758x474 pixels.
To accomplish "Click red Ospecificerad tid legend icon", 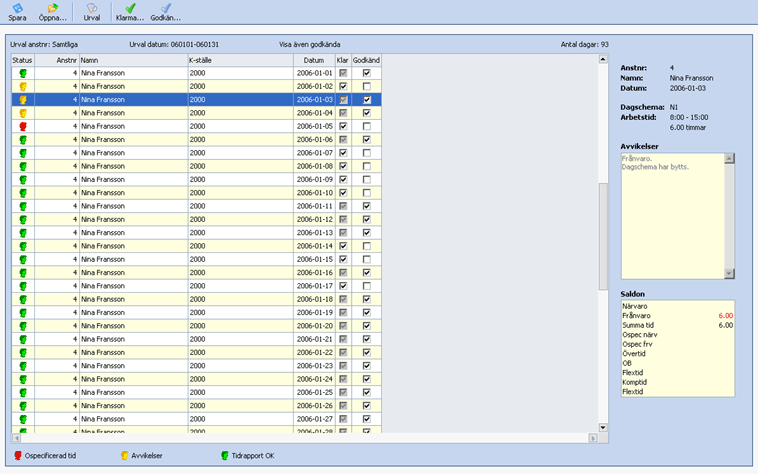I will pos(18,456).
